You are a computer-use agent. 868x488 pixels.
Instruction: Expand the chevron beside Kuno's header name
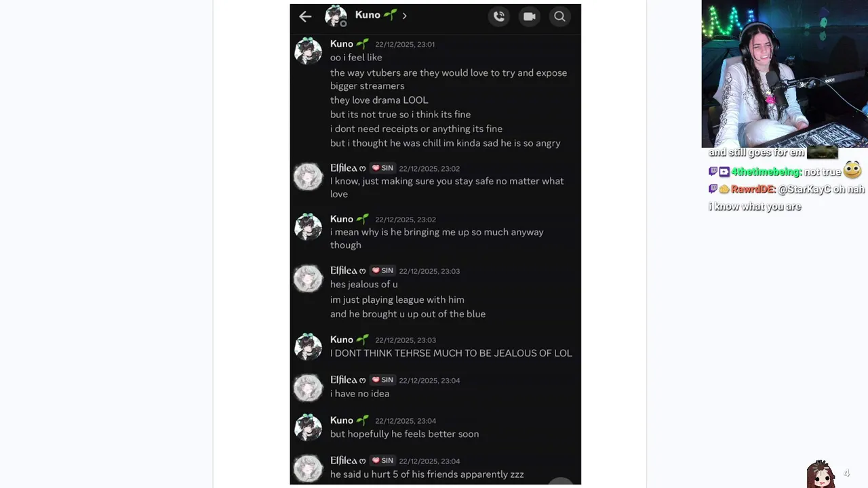pos(405,16)
